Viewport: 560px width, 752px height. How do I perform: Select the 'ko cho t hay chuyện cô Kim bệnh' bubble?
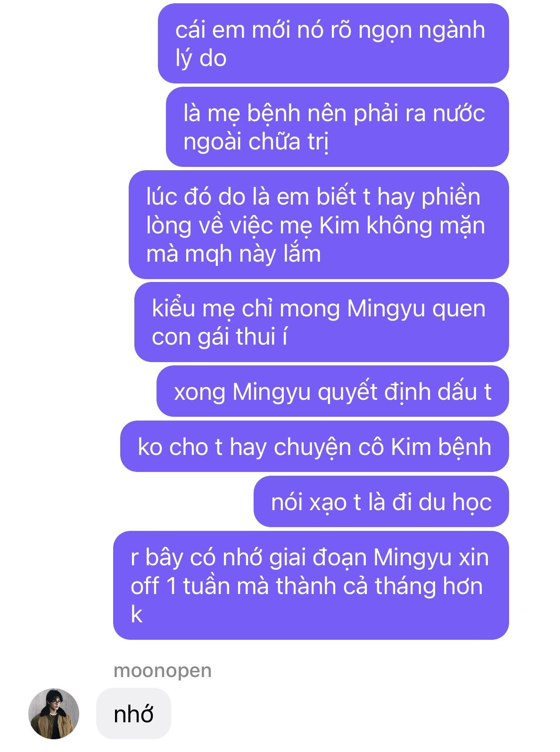tap(314, 446)
